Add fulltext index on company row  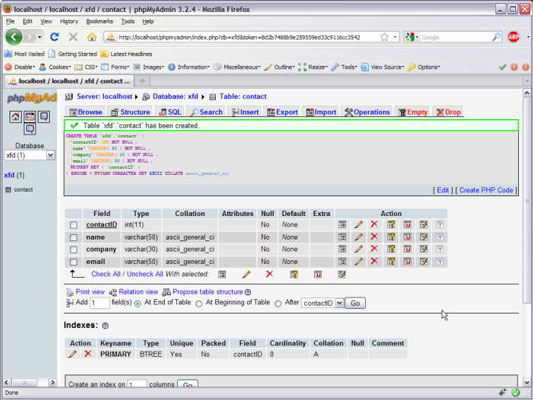point(440,249)
